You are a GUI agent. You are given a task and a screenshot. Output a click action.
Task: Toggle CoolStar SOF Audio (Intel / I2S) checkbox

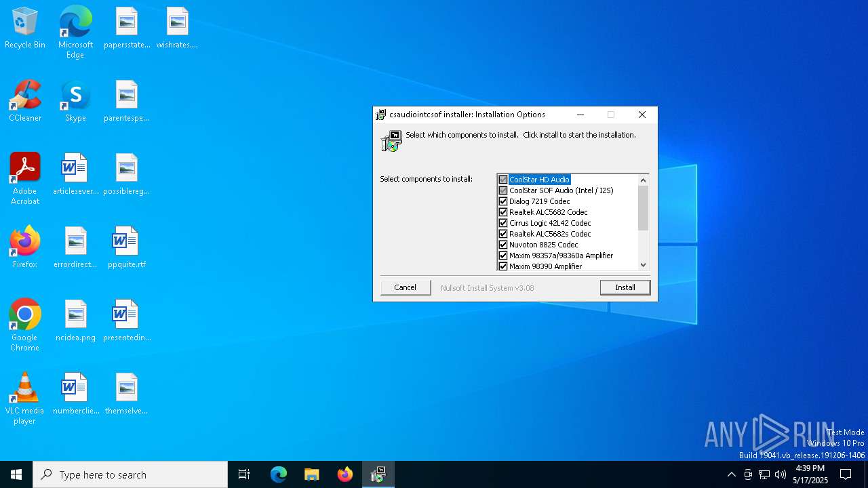point(503,190)
